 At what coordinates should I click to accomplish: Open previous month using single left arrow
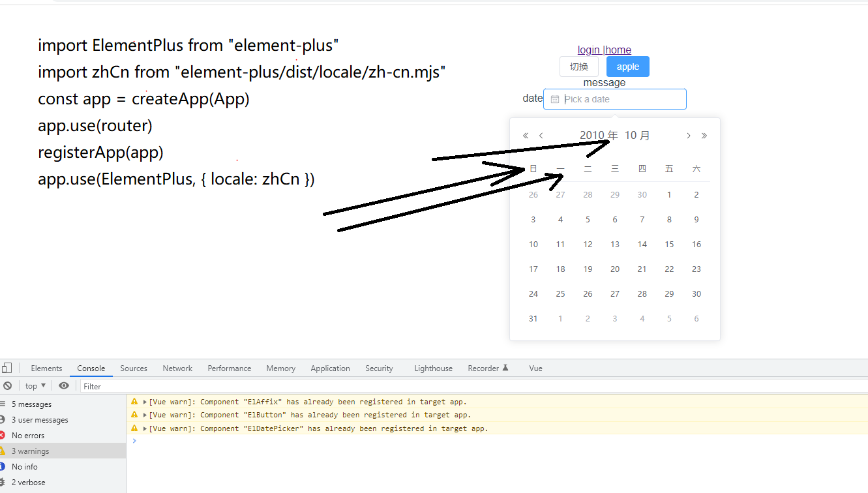pos(541,135)
